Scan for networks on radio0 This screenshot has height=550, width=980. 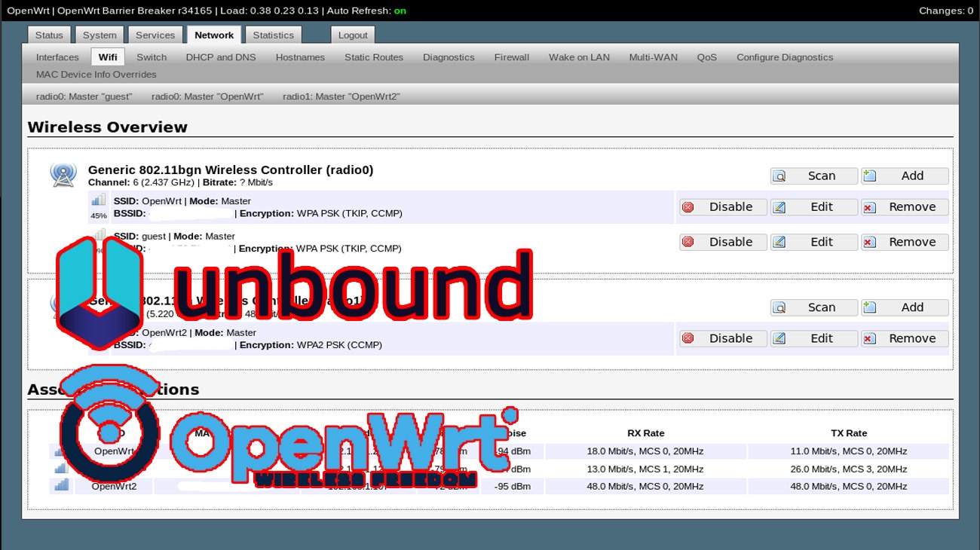tap(814, 176)
